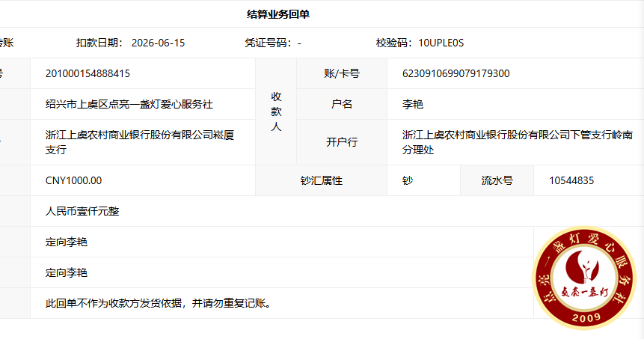Viewport: 644px width, 339px height.
Task: Click the 此回单不作为收款方发货依据 note
Action: (x=159, y=303)
